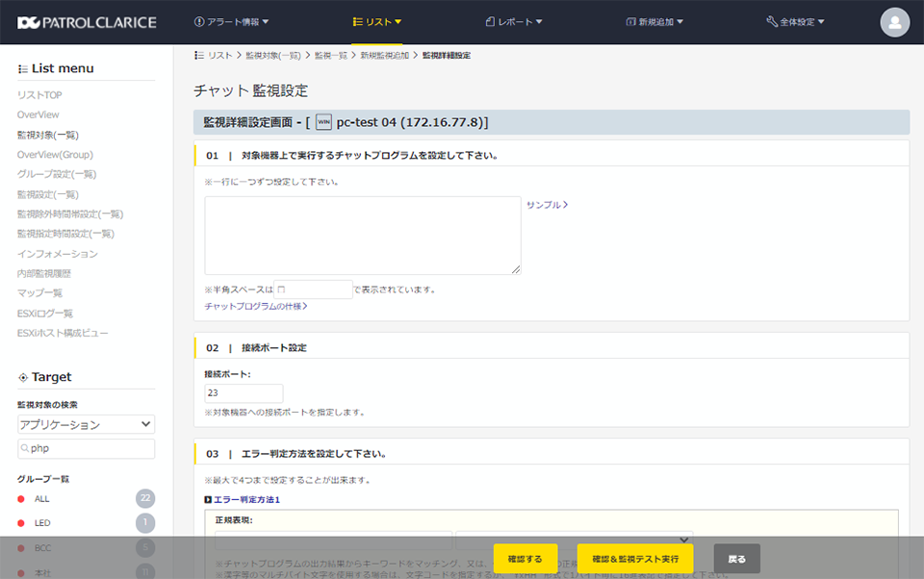The image size is (924, 579).
Task: Click the エラー判定方法1 arrow icon
Action: [208, 499]
